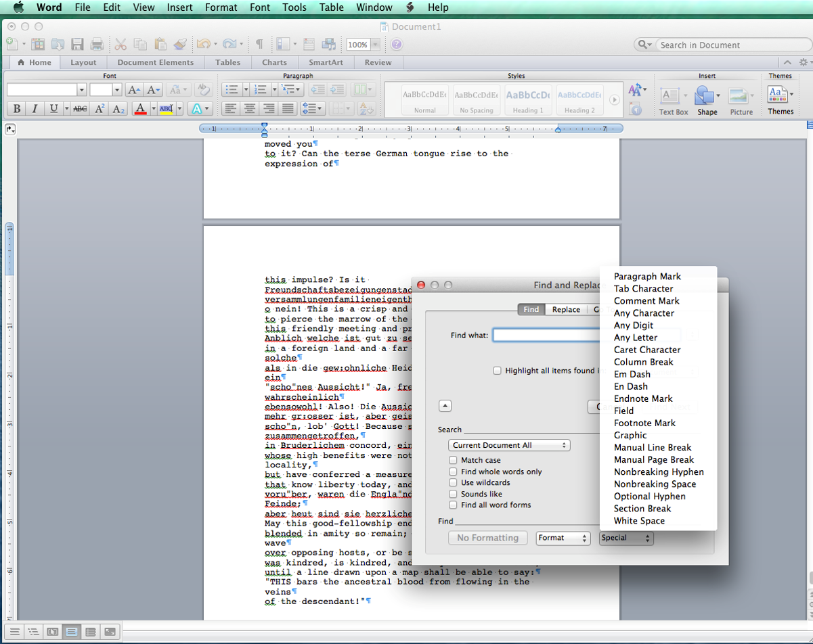
Task: Open the Format dropdown in Find dialog
Action: (x=563, y=538)
